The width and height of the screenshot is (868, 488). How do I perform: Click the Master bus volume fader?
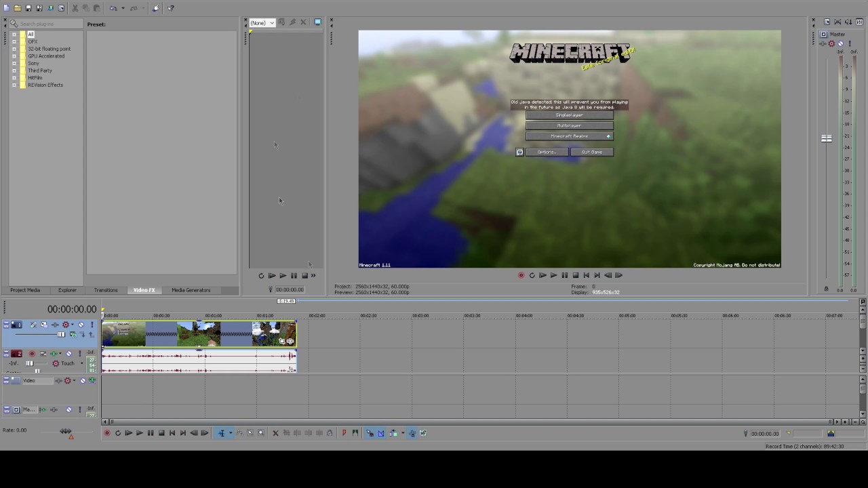(x=826, y=138)
